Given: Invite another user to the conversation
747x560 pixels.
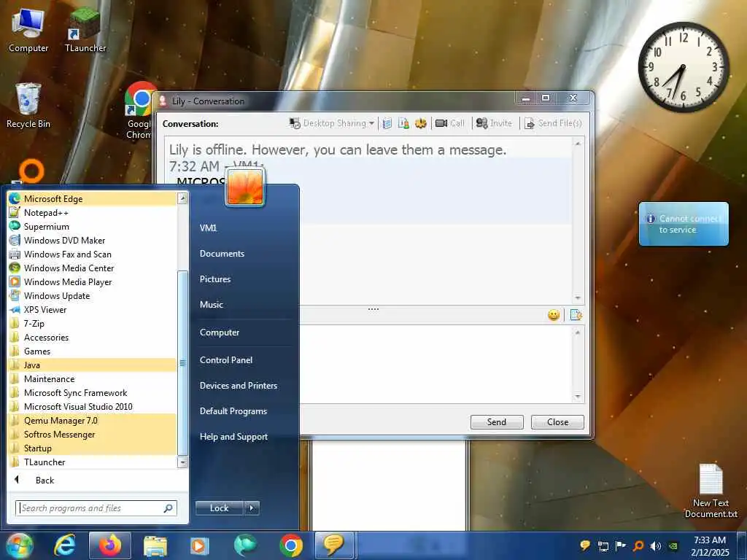Looking at the screenshot, I should point(494,123).
